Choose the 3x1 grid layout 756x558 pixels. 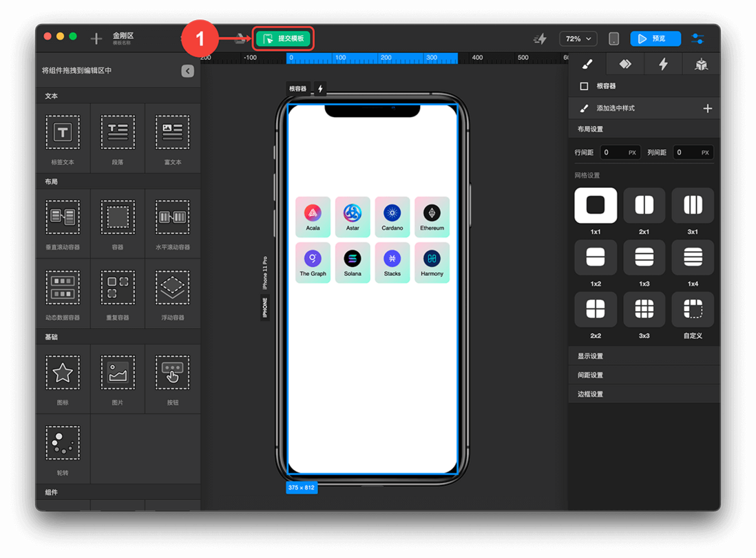693,205
